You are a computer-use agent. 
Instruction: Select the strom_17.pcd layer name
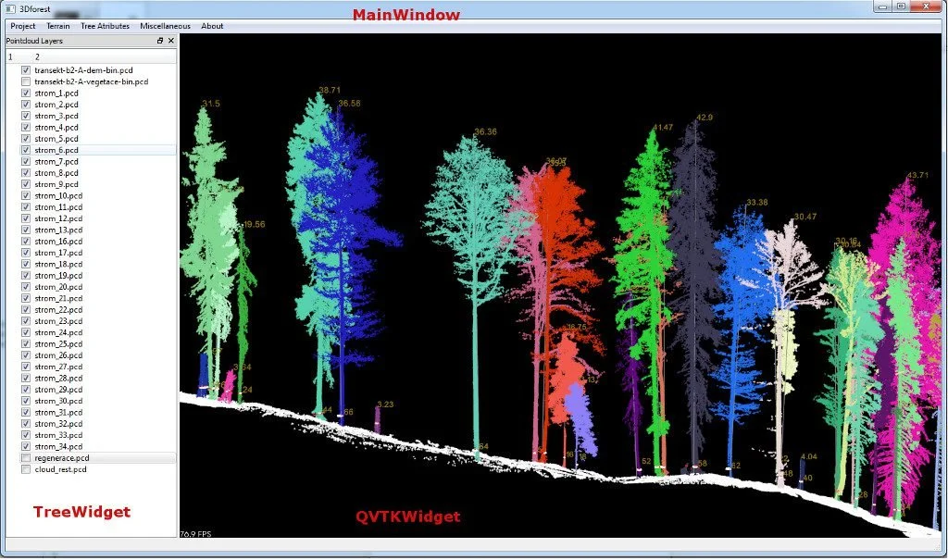click(x=58, y=253)
